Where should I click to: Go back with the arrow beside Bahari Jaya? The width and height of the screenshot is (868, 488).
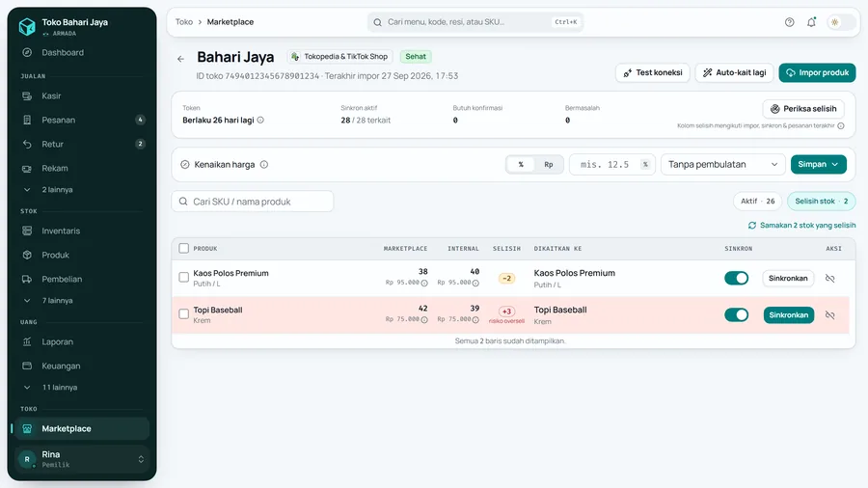pyautogui.click(x=181, y=59)
